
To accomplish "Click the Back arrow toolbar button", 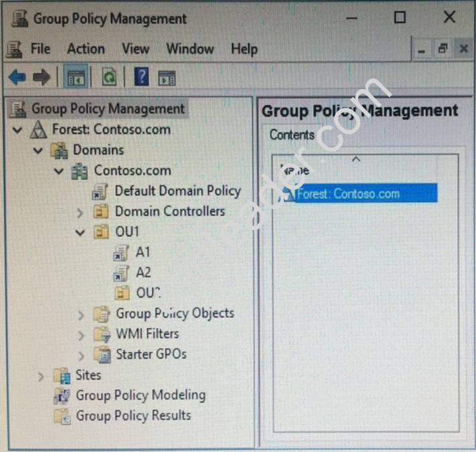I will click(x=17, y=77).
